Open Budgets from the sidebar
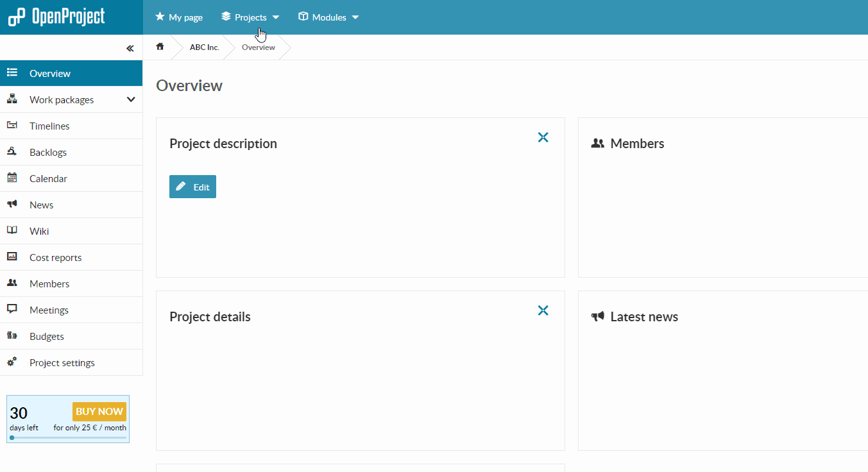 pyautogui.click(x=46, y=337)
